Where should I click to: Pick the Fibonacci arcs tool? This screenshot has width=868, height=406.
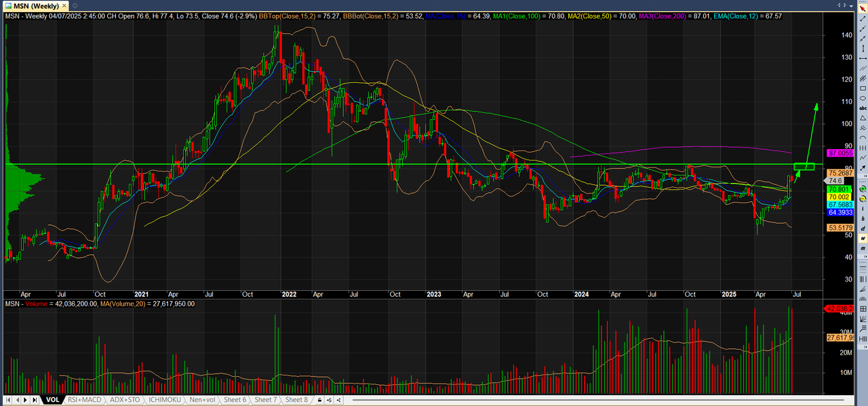[x=863, y=298]
